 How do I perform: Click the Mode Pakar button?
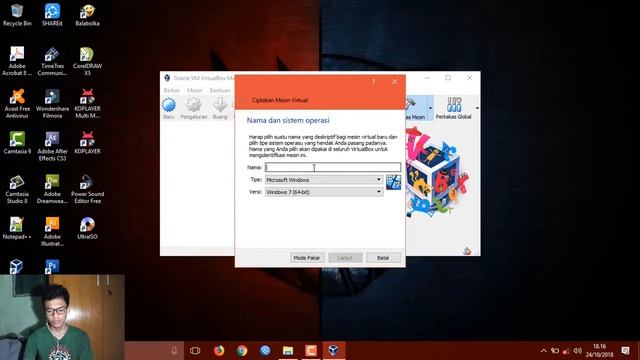point(307,258)
